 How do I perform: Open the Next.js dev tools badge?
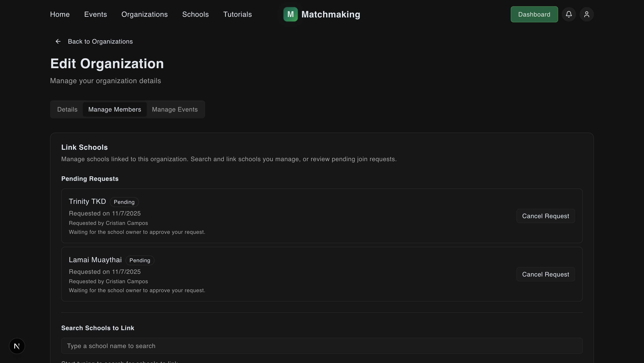click(x=17, y=346)
